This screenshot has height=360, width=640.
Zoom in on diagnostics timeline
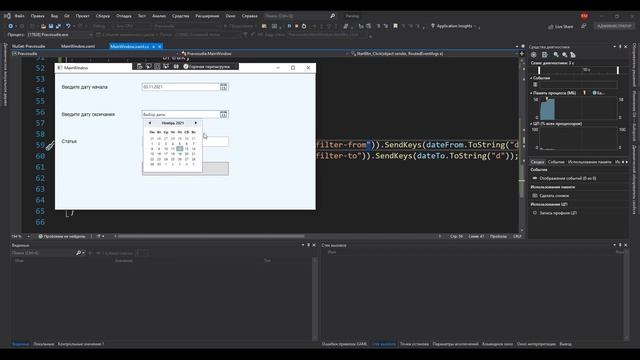tap(556, 55)
